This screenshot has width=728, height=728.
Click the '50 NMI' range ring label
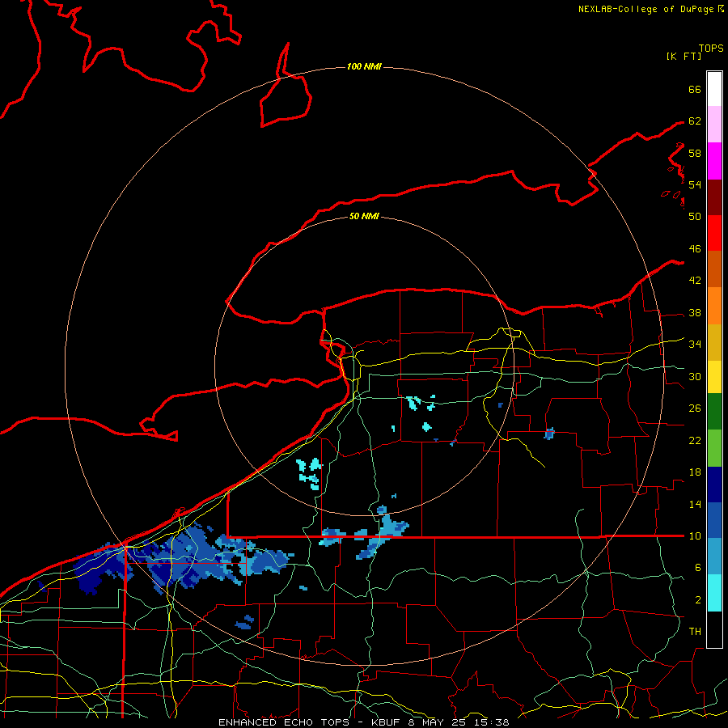tap(364, 216)
